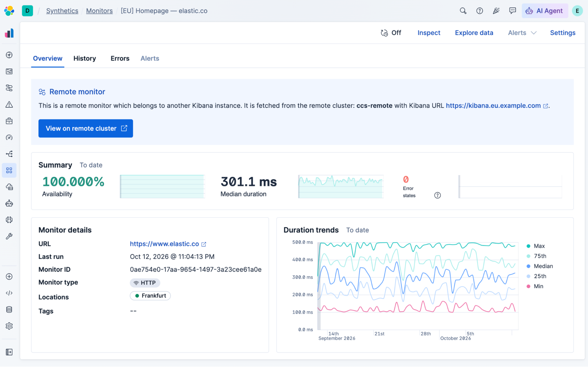
Task: Open the alerts triangle icon in sidebar
Action: 9,104
